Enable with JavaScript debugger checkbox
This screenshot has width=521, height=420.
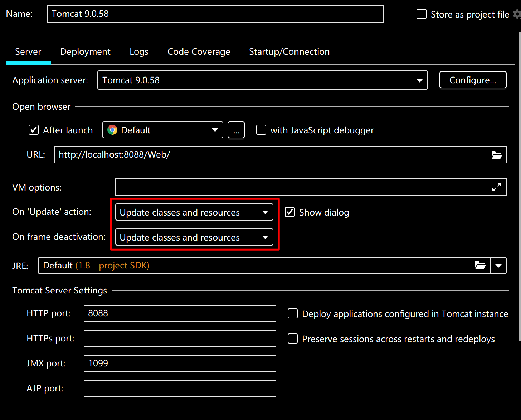(x=261, y=130)
